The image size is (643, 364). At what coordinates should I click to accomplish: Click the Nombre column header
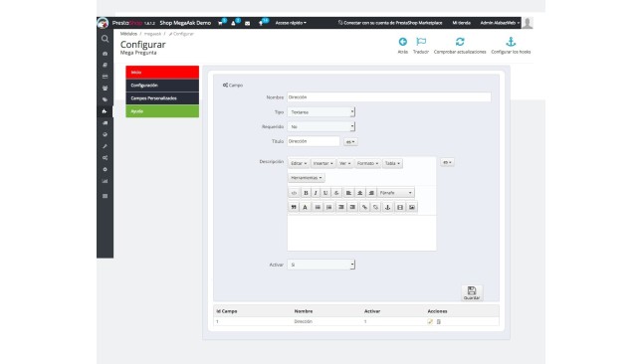click(x=304, y=311)
